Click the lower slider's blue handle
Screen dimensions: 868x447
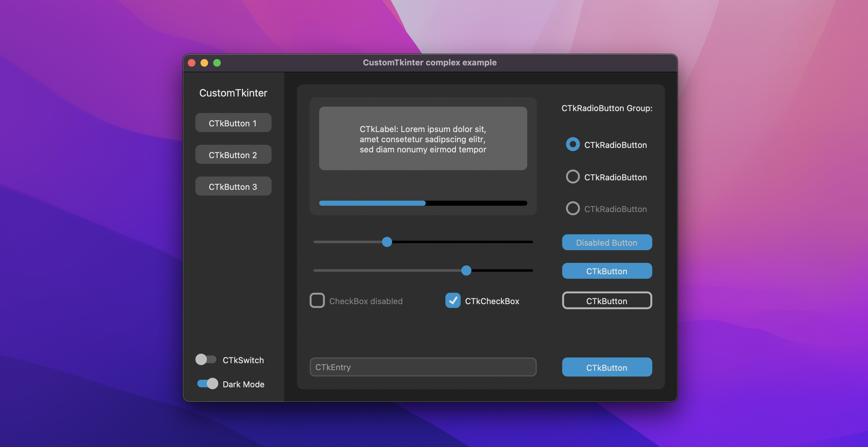[x=466, y=270]
